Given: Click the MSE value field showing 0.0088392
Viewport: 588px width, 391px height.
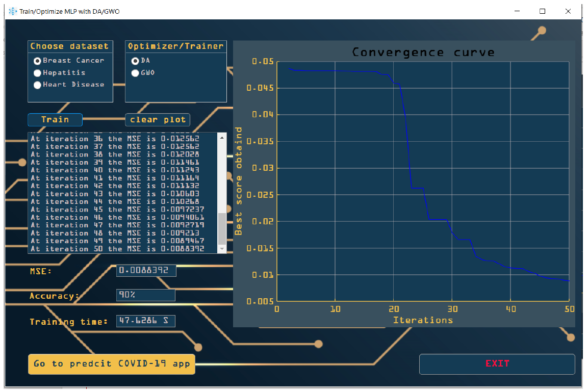Looking at the screenshot, I should (146, 270).
